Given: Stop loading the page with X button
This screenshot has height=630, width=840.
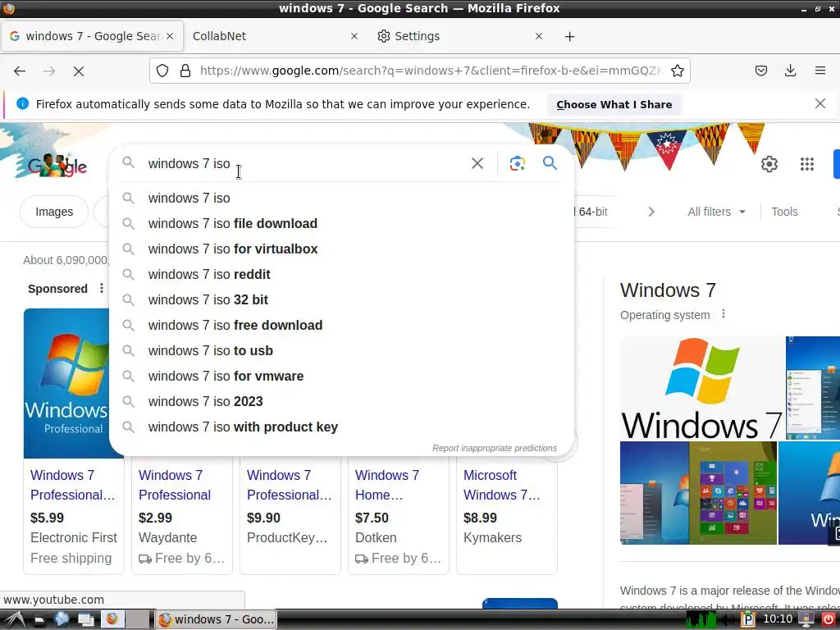Looking at the screenshot, I should click(79, 71).
